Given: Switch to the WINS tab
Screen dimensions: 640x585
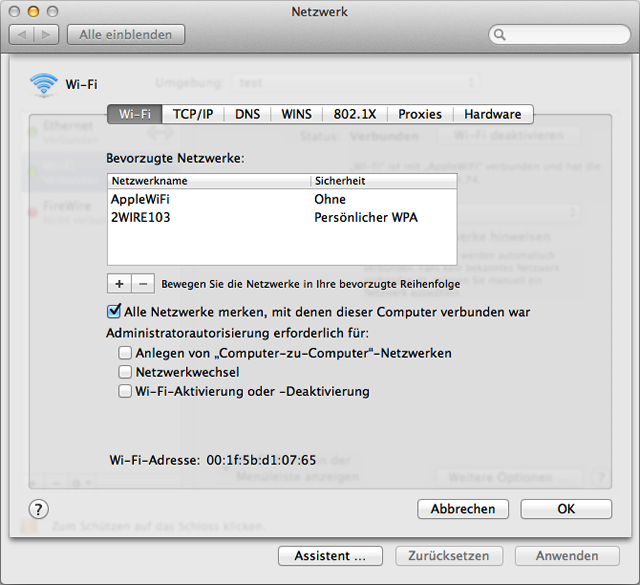Looking at the screenshot, I should tap(296, 114).
